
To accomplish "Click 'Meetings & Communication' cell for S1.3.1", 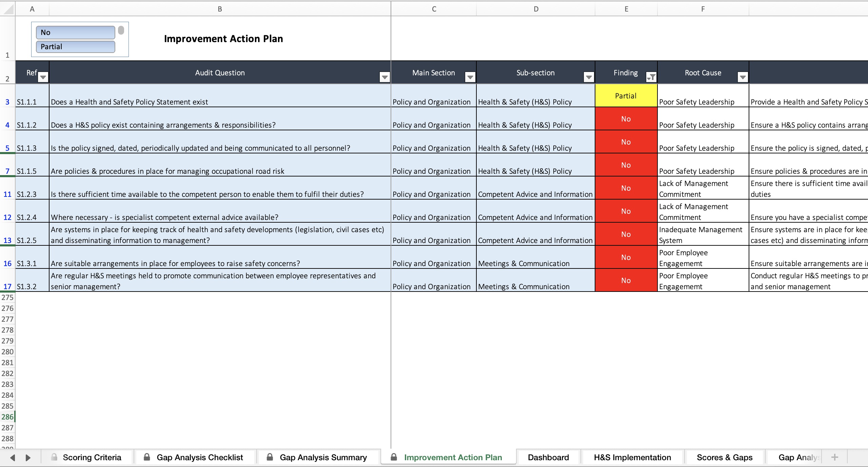I will click(x=536, y=257).
